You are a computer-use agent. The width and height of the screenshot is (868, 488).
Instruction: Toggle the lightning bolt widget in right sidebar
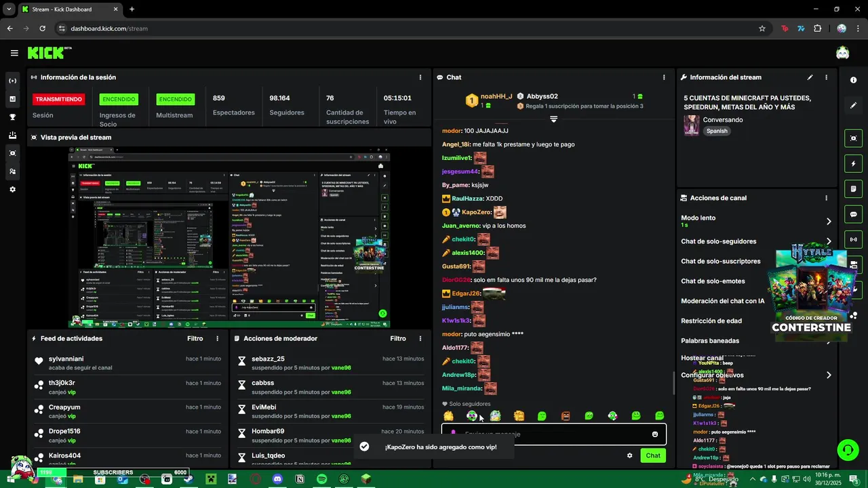tap(853, 163)
